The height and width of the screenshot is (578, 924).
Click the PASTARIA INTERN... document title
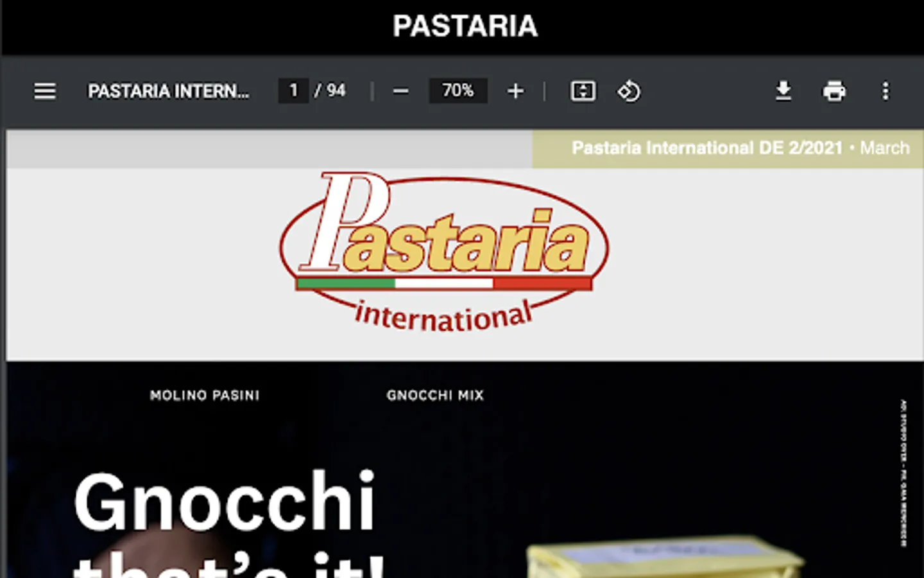tap(168, 91)
